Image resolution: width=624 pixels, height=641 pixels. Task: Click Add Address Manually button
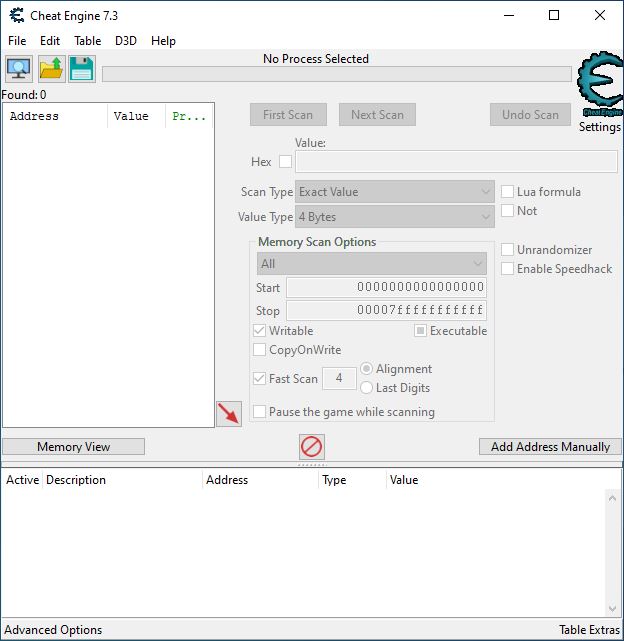click(550, 446)
